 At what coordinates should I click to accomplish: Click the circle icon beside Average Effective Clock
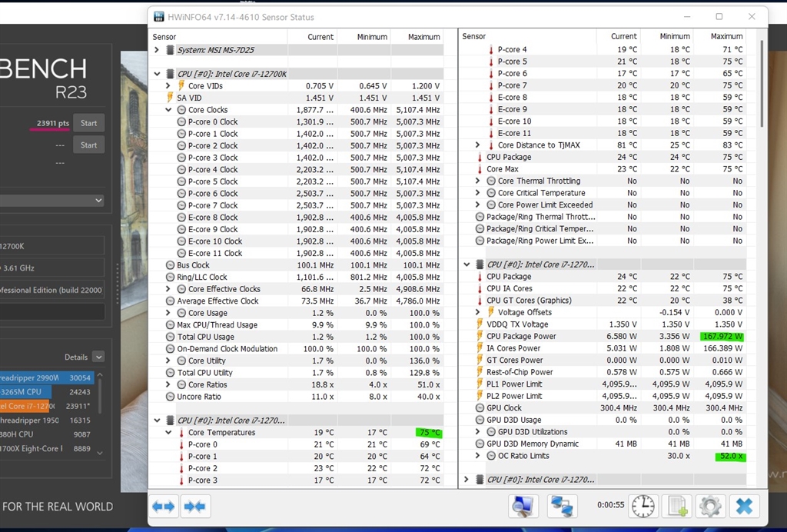[x=170, y=301]
